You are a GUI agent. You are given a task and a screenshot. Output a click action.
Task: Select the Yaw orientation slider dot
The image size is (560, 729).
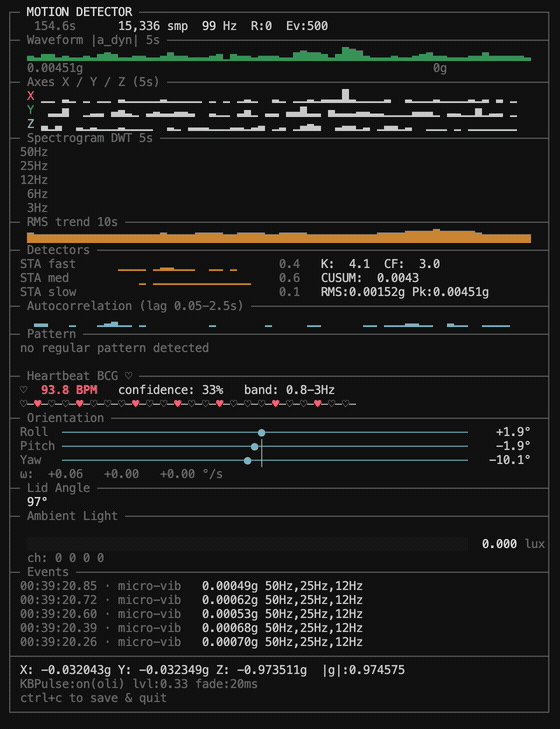247,461
